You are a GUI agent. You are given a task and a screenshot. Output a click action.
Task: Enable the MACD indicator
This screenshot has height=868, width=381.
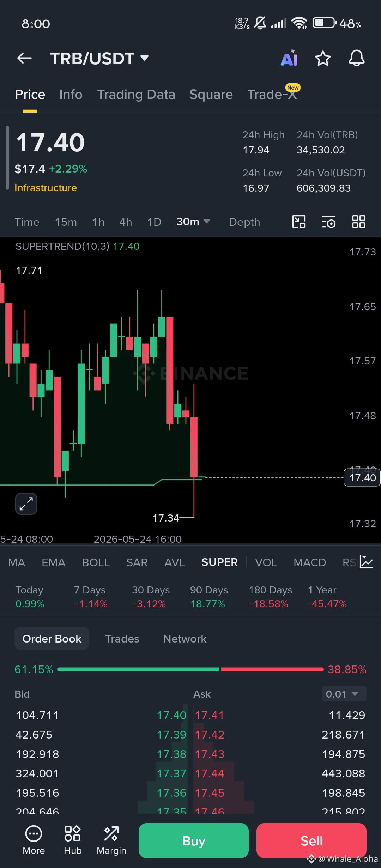[x=310, y=562]
